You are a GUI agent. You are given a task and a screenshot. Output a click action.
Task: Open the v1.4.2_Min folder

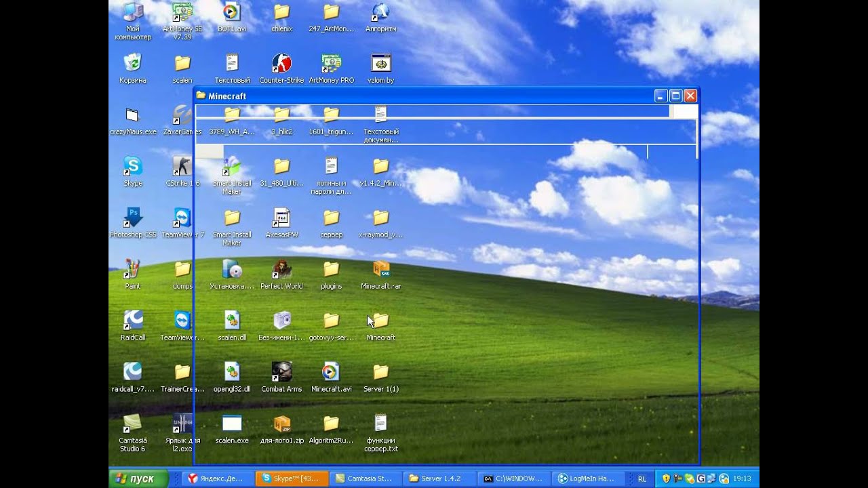[381, 171]
